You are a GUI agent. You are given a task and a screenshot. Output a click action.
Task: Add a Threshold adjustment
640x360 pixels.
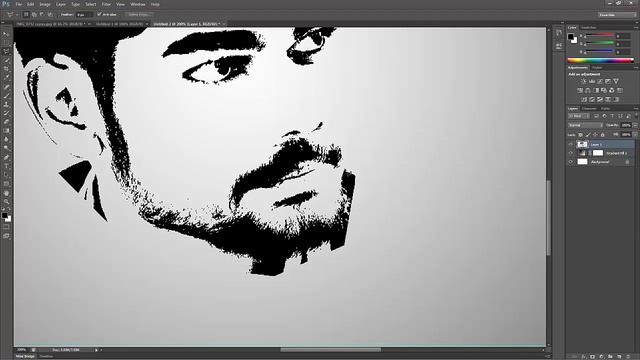[x=600, y=99]
